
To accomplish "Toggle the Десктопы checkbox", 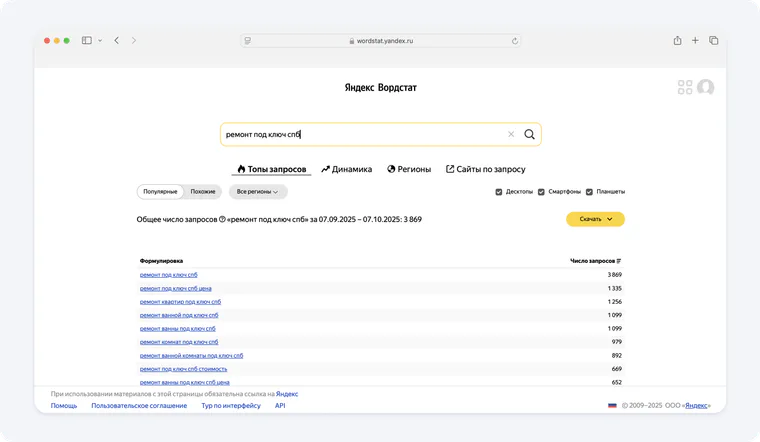I will click(499, 192).
